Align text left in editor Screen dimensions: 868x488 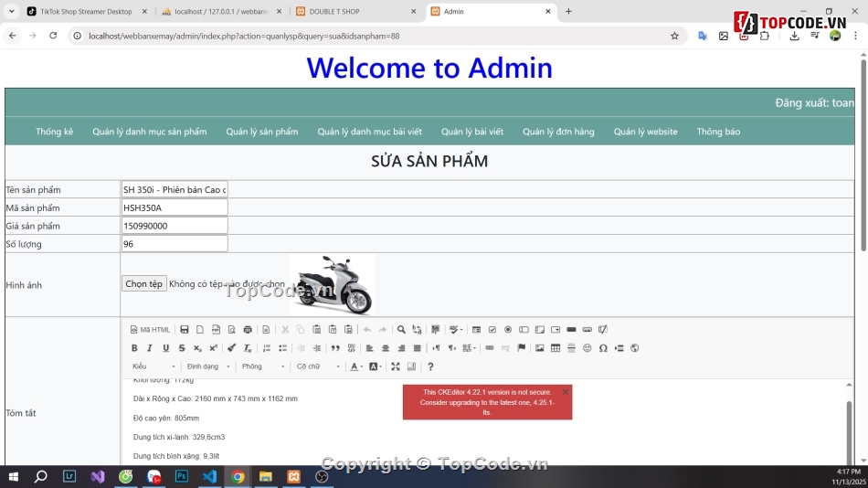tap(369, 348)
